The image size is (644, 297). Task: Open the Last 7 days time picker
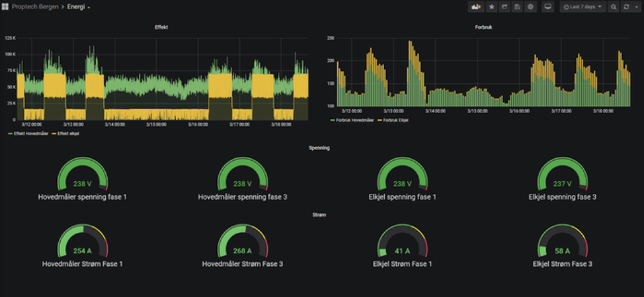tap(583, 7)
